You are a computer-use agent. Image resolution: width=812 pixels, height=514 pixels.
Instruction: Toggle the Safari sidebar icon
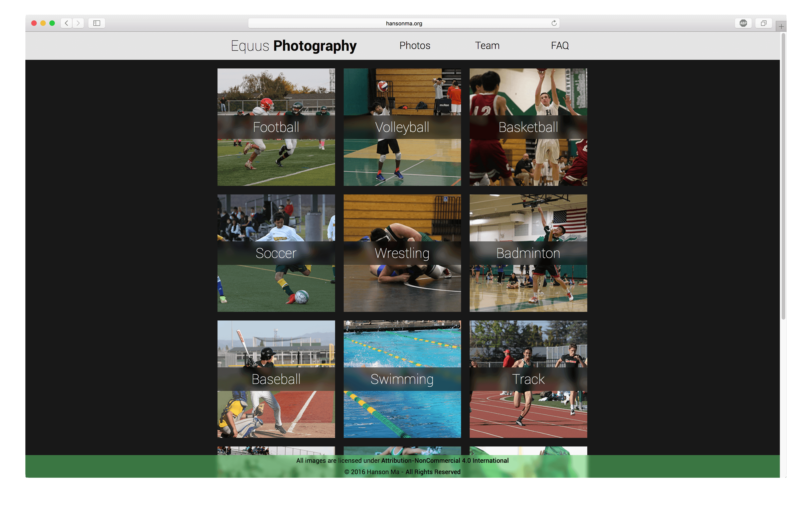pyautogui.click(x=97, y=23)
